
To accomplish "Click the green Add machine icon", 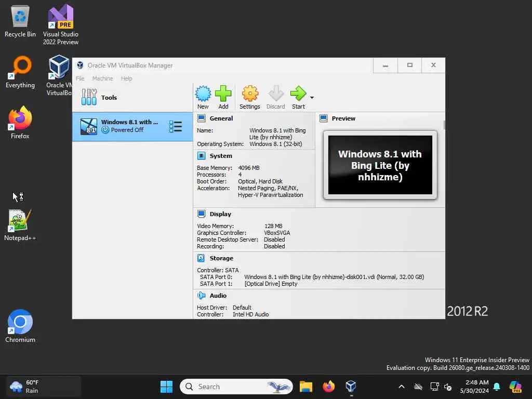I will (223, 94).
